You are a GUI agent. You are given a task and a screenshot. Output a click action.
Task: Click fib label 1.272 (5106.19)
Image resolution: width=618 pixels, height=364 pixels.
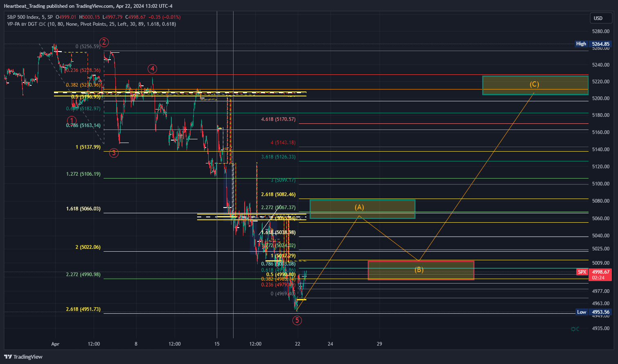pos(83,174)
